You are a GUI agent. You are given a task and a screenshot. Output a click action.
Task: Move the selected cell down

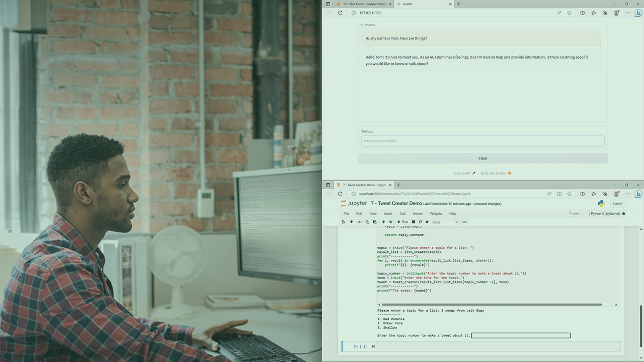tap(390, 222)
